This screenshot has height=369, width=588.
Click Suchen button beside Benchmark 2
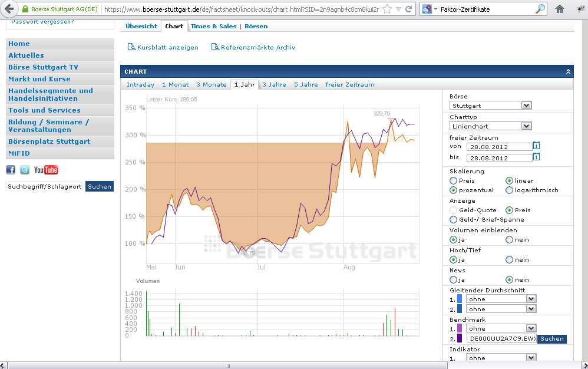(551, 338)
